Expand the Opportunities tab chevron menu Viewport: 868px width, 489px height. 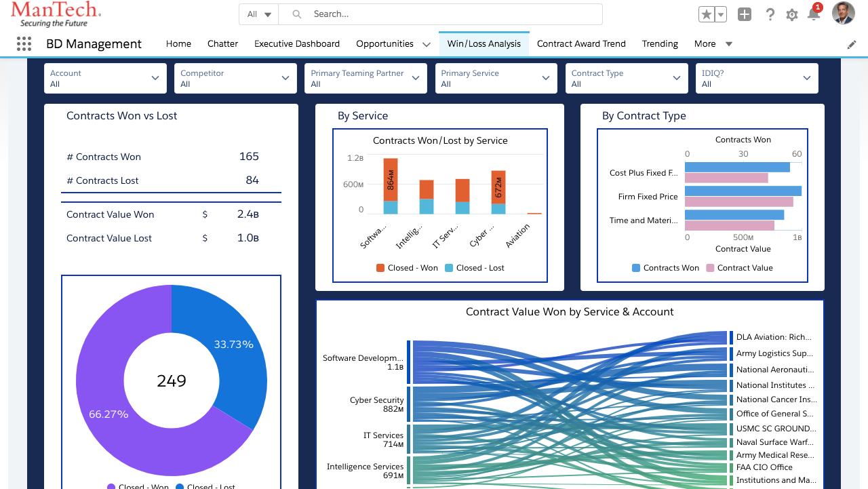(x=427, y=44)
